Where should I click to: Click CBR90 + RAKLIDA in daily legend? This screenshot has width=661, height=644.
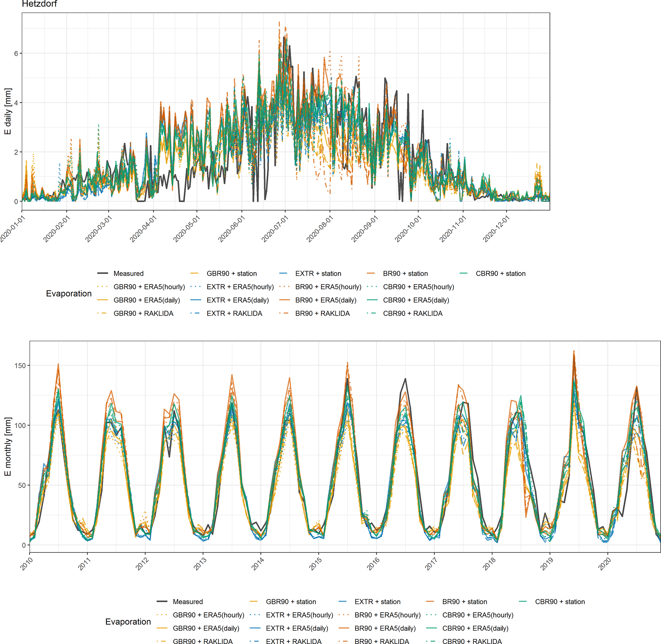pyautogui.click(x=413, y=313)
